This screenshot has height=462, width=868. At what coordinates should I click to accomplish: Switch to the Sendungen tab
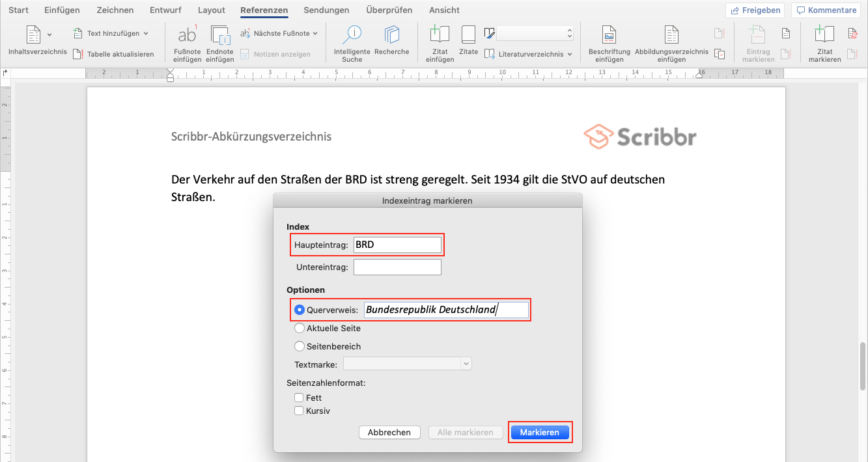(x=326, y=10)
